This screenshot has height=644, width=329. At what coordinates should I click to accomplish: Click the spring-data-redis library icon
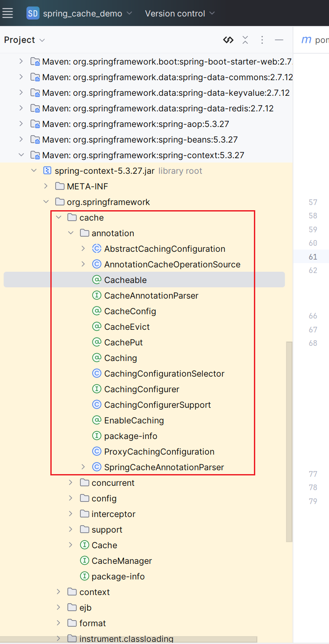point(35,108)
